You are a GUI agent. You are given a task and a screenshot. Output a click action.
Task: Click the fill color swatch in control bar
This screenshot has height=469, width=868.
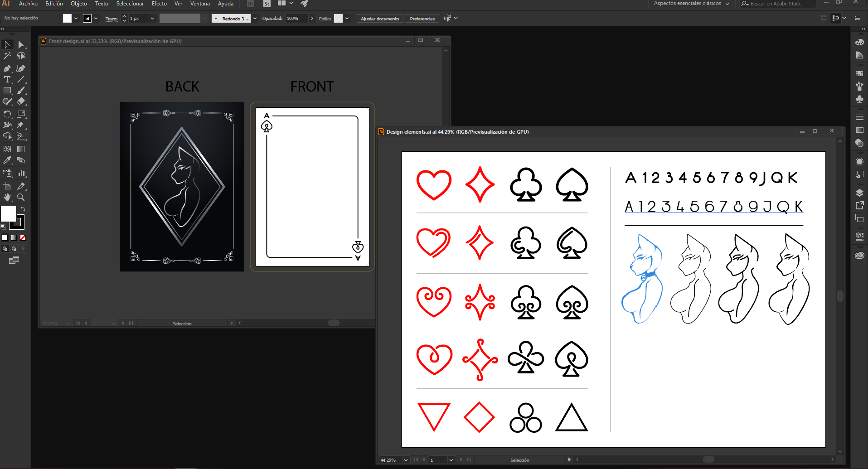[67, 19]
